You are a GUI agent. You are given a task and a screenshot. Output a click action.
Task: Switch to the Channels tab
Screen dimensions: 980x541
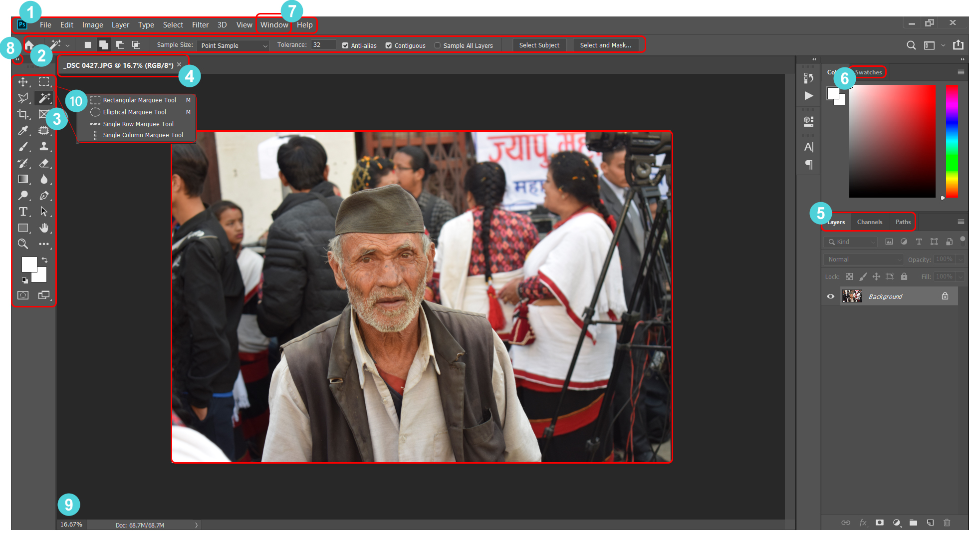(869, 222)
